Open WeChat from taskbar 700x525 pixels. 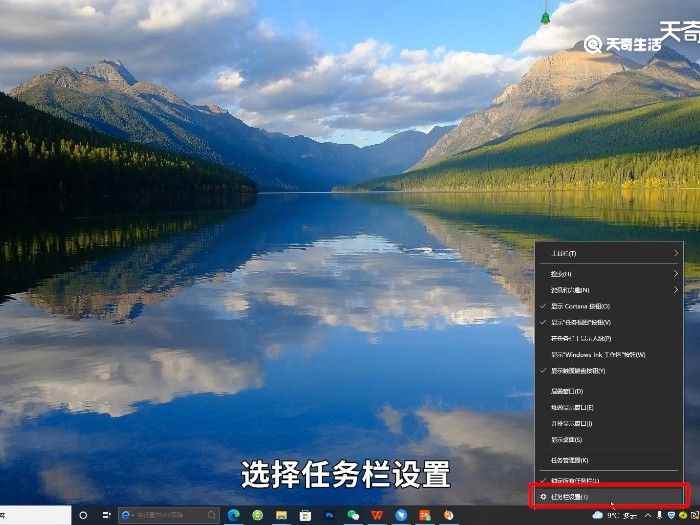pos(353,516)
